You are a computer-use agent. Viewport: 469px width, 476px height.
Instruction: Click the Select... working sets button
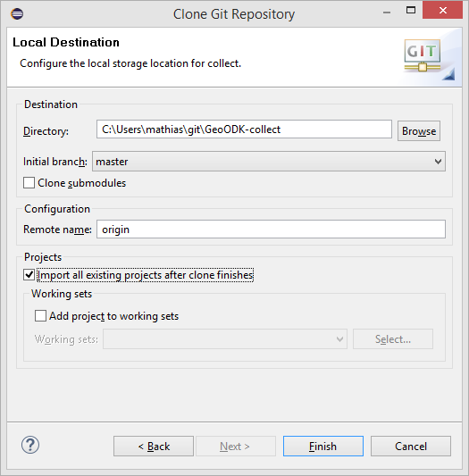(x=393, y=338)
